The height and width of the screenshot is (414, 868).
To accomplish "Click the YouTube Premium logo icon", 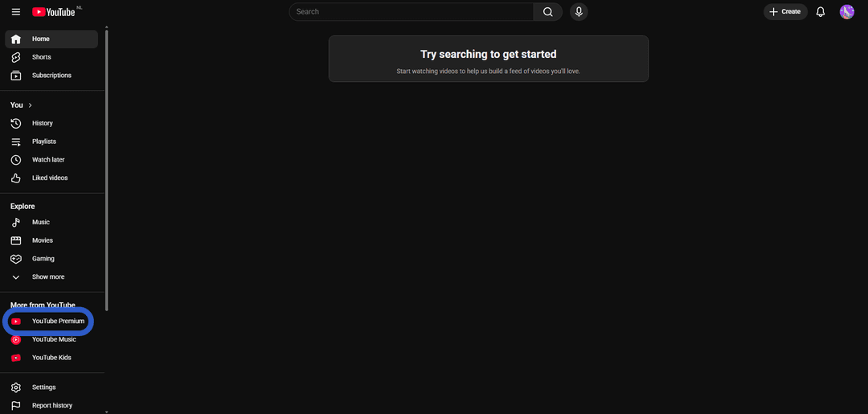I will point(16,321).
